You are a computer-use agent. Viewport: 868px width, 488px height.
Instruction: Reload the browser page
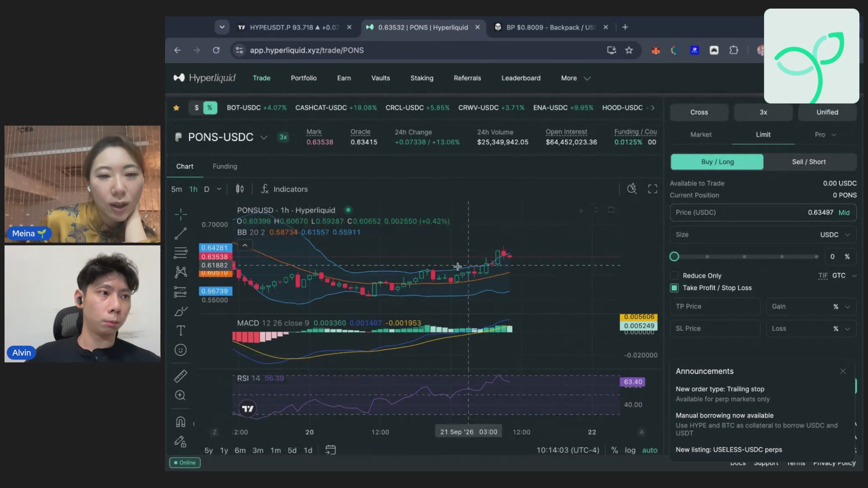point(216,50)
